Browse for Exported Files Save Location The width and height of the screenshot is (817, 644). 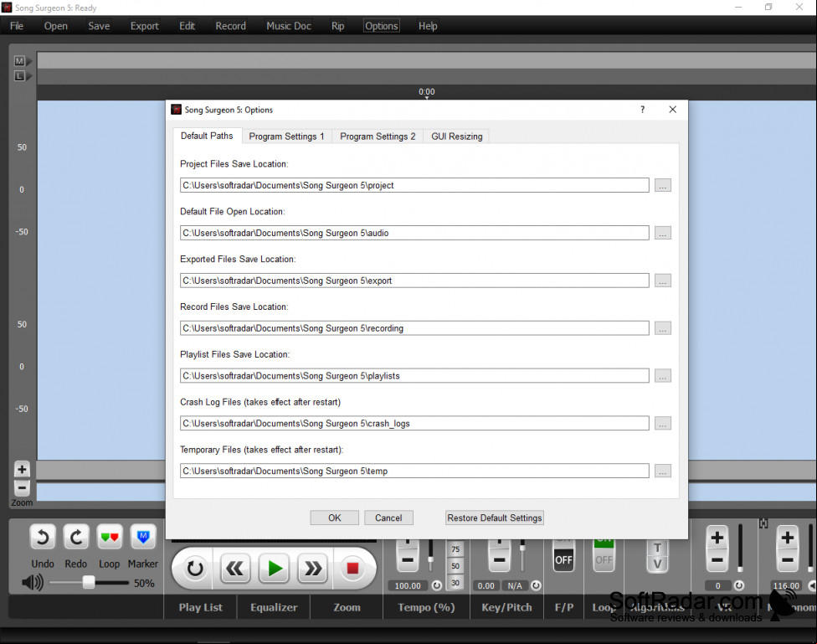coord(663,281)
